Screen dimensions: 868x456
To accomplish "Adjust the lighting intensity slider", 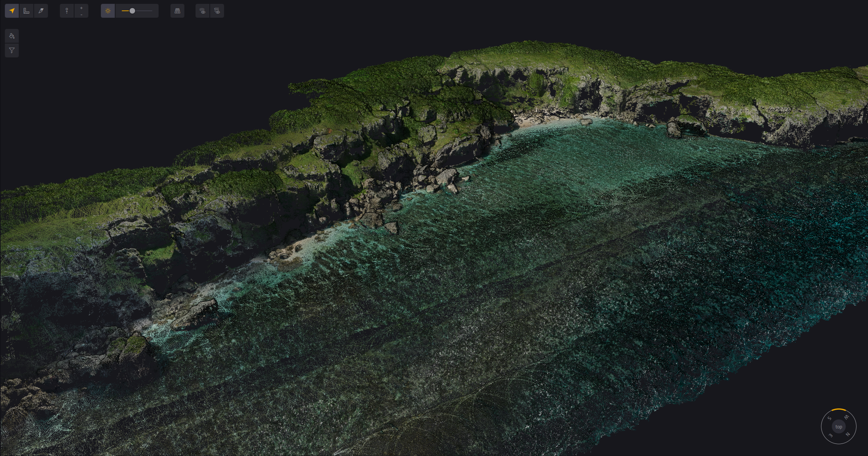I will [137, 11].
